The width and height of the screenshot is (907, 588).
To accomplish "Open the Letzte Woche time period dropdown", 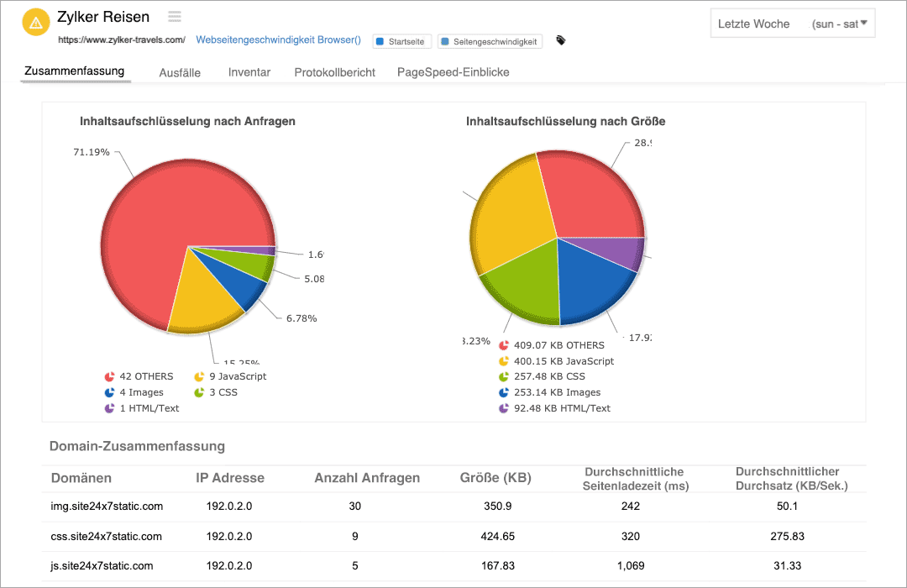I will 792,24.
